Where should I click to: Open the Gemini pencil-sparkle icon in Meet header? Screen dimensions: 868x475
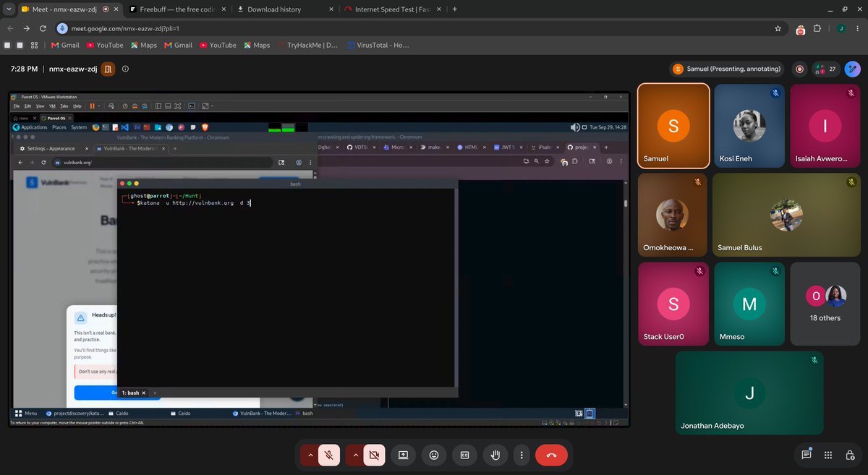pyautogui.click(x=854, y=69)
